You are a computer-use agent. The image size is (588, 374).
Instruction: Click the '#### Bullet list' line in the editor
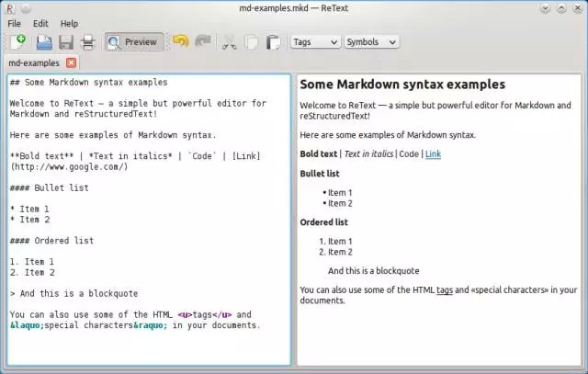point(49,187)
